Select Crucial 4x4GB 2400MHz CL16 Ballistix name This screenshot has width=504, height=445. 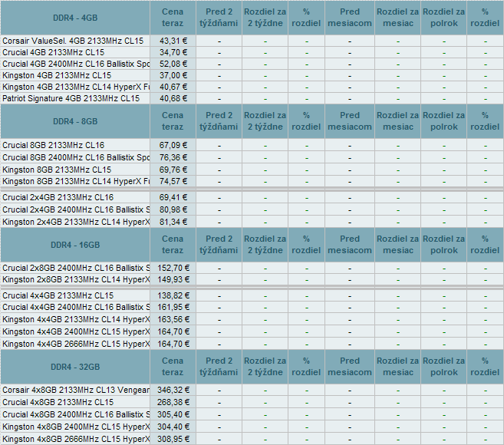click(76, 307)
